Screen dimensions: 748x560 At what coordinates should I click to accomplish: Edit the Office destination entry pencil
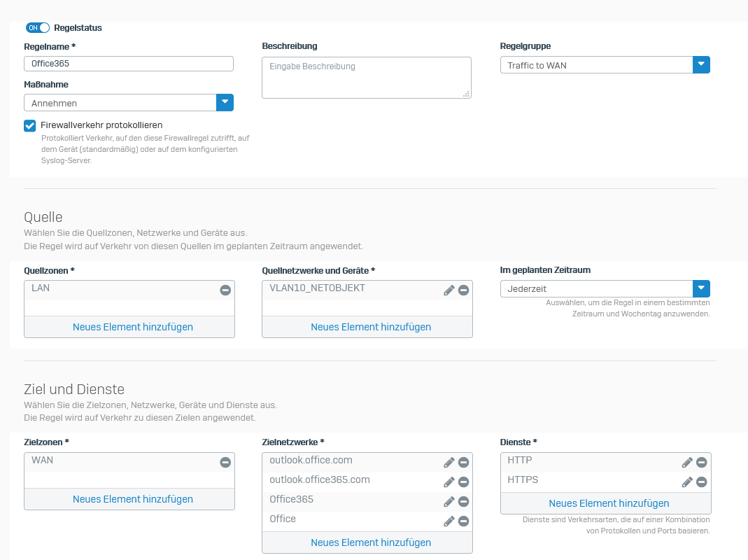click(449, 521)
